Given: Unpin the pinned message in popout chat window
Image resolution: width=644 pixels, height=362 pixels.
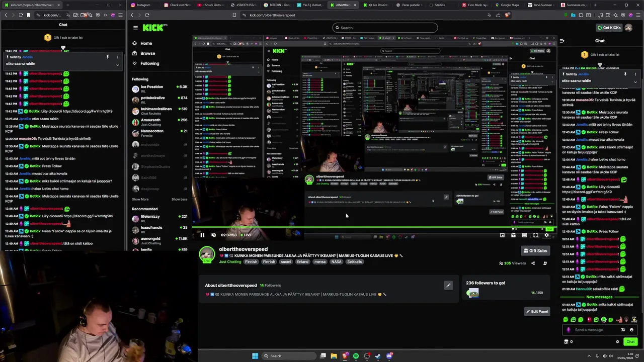Looking at the screenshot, I should [107, 57].
